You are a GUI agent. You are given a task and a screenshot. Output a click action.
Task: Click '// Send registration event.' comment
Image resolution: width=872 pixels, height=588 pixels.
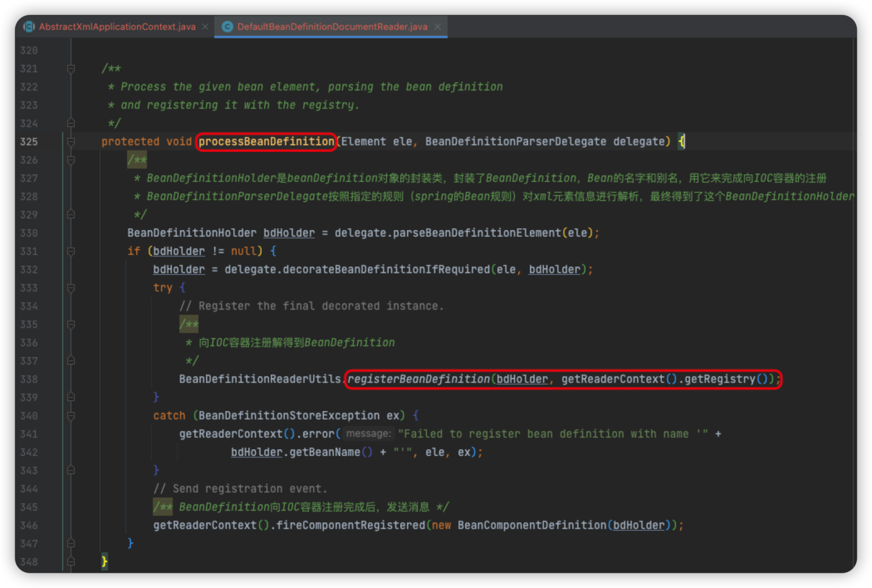pyautogui.click(x=240, y=489)
